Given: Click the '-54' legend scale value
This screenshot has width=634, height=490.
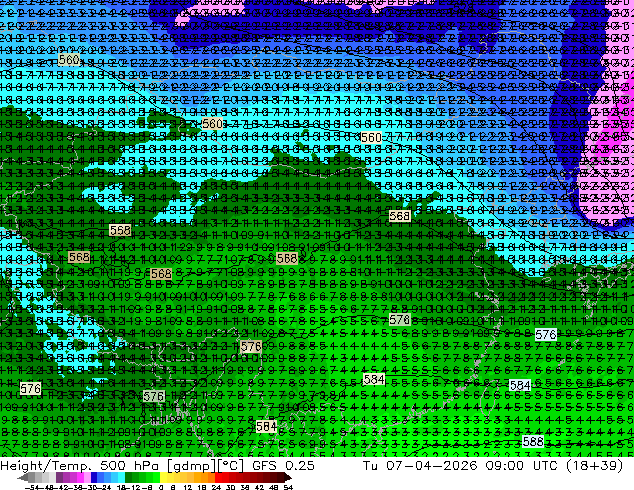Looking at the screenshot, I should point(34,488).
